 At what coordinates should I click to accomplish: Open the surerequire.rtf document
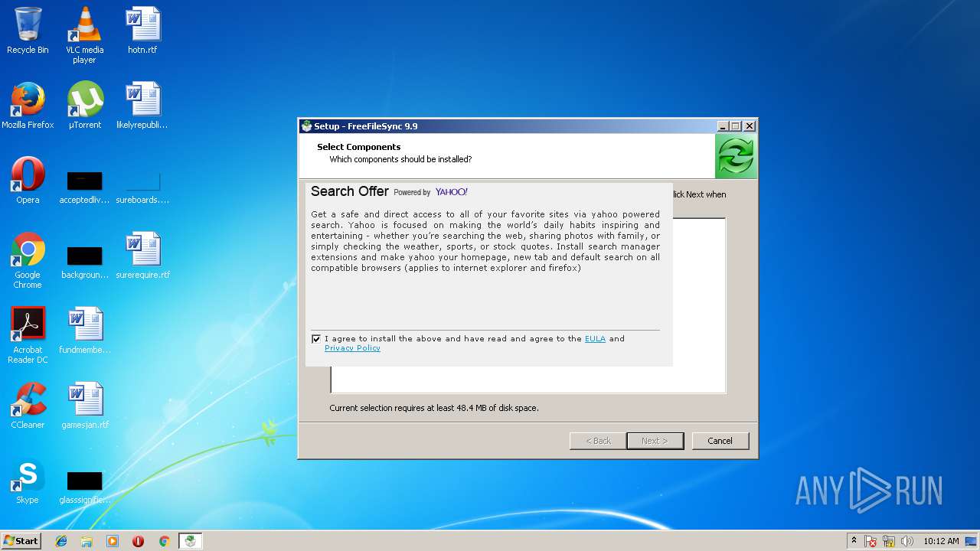142,256
